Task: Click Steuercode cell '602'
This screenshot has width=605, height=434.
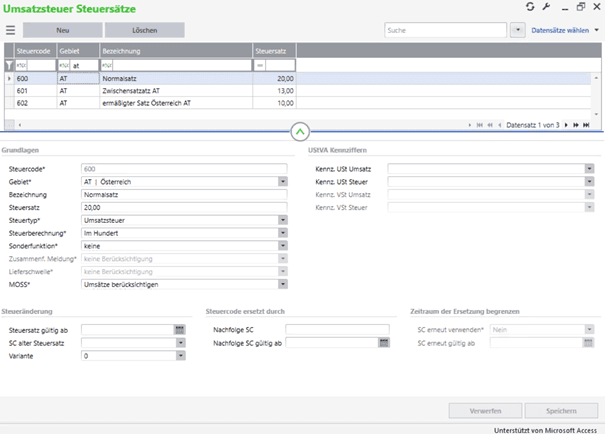Action: point(35,103)
